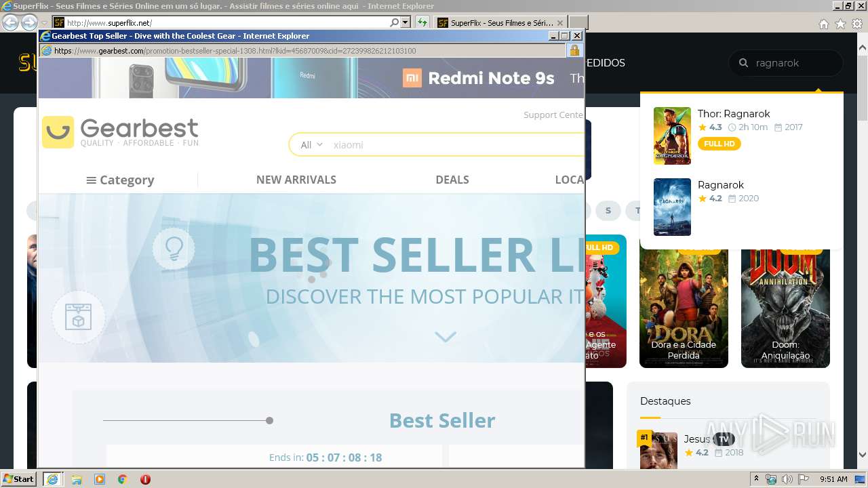
Task: Click the refresh page icon
Action: pyautogui.click(x=422, y=22)
